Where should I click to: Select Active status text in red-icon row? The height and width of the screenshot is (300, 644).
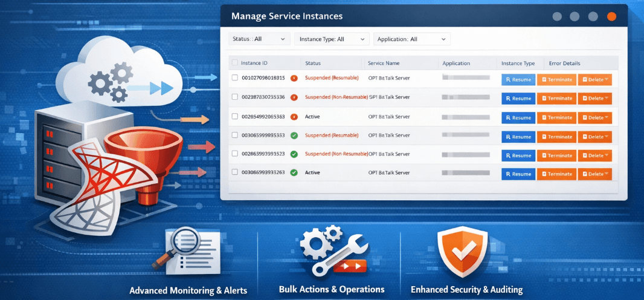(312, 117)
